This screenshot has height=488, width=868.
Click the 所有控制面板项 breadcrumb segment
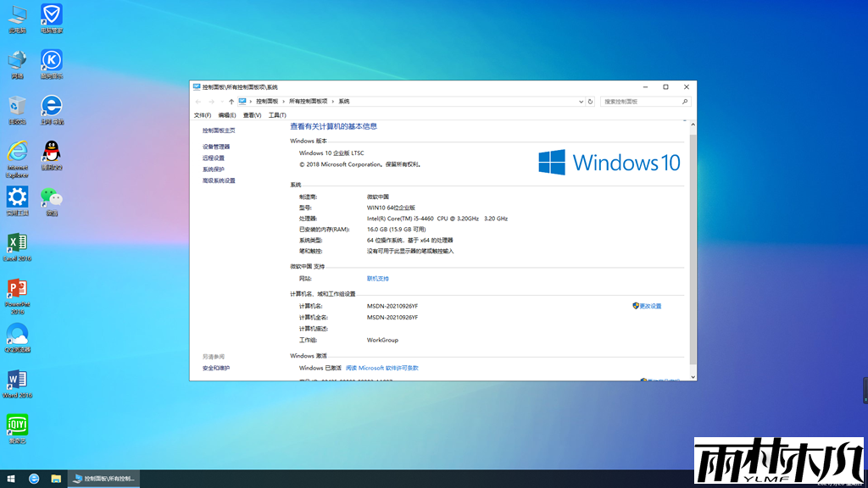pos(309,102)
